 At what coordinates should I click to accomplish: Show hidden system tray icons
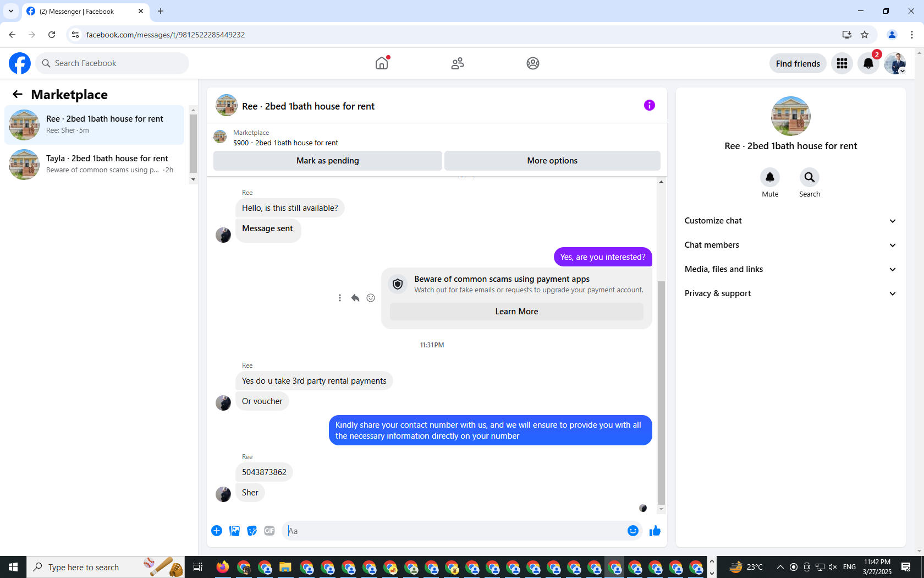780,567
